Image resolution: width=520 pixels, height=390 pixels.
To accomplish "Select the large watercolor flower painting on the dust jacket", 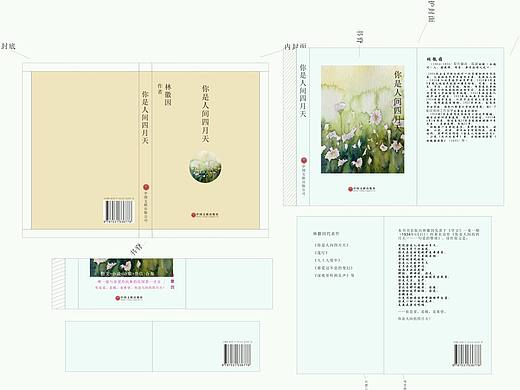I will tap(362, 119).
